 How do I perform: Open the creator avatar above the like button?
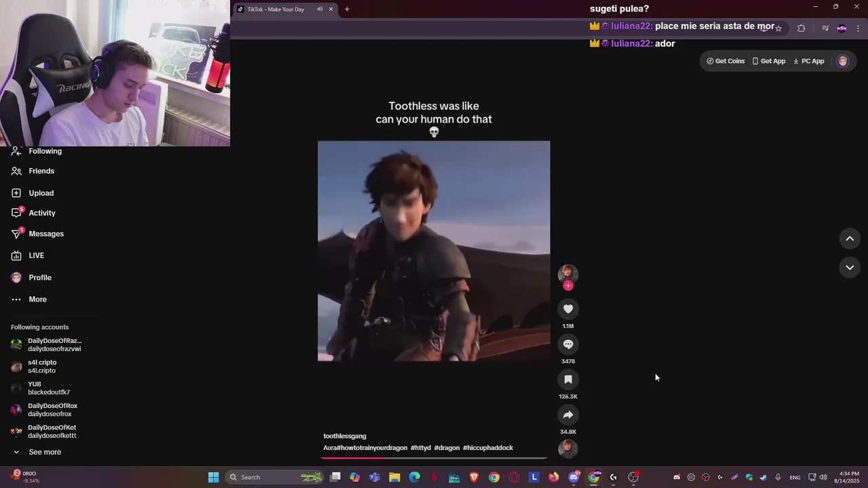coord(568,273)
